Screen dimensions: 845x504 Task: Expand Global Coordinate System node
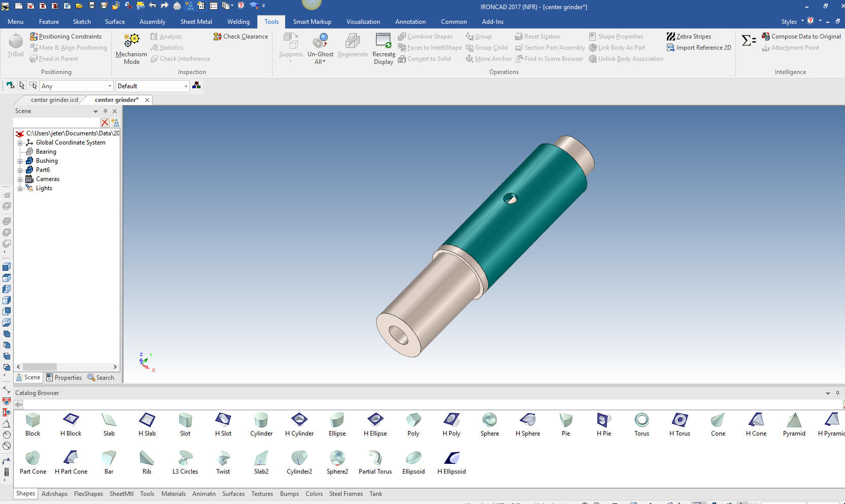[20, 143]
